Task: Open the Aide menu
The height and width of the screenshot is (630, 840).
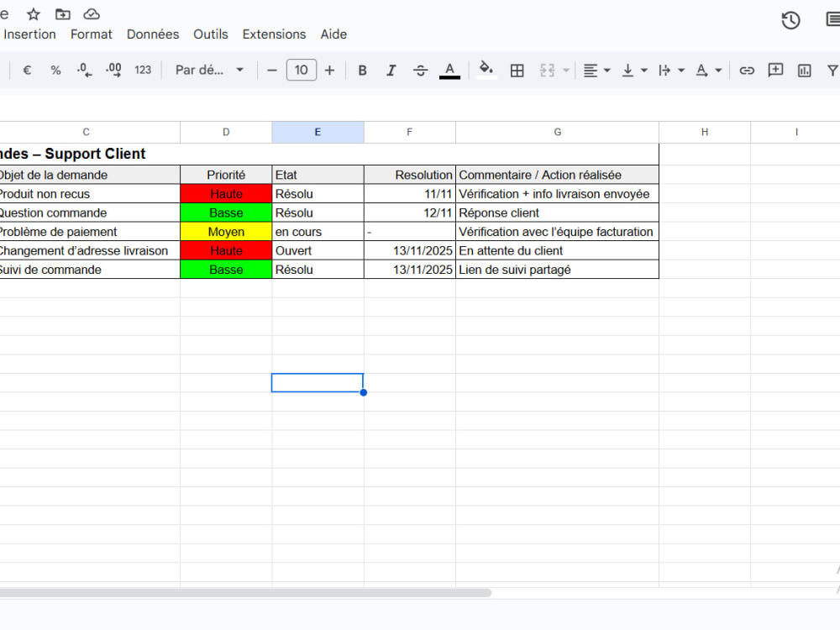Action: click(x=333, y=34)
